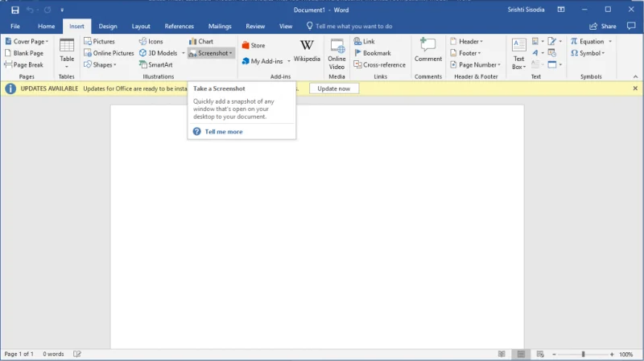Viewport: 644px width, 361px height.
Task: Insert a Blank Page
Action: click(24, 53)
